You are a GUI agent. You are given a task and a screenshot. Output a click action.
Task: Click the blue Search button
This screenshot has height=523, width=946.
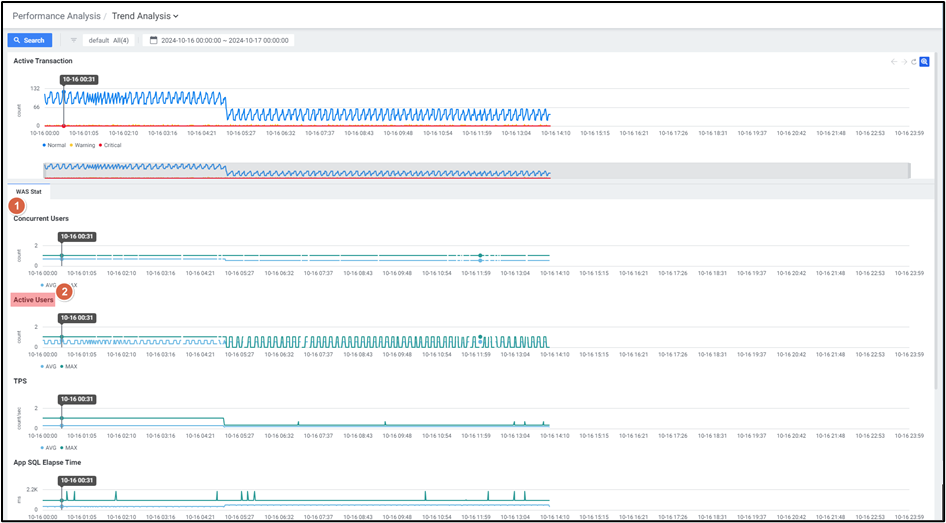29,40
